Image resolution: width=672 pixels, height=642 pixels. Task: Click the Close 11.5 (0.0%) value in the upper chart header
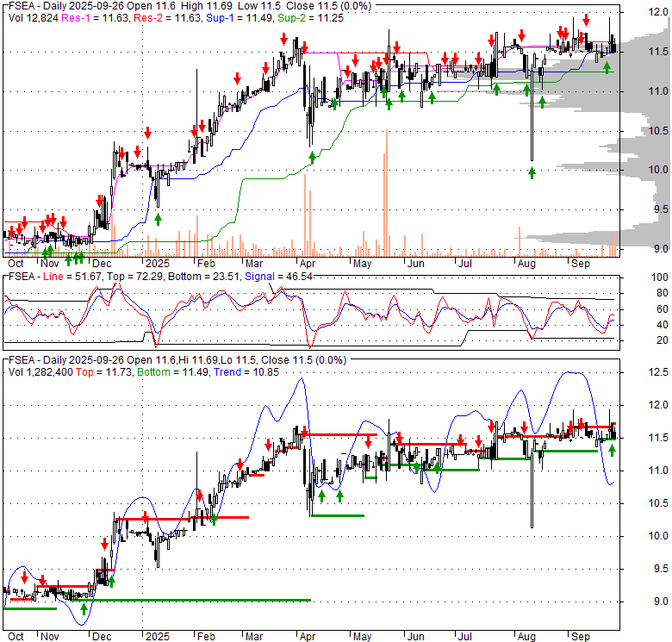(x=329, y=6)
